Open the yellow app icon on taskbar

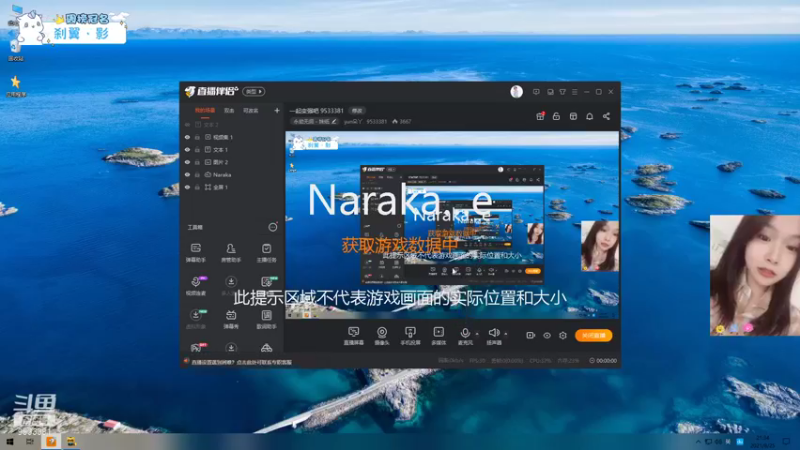pos(71,442)
